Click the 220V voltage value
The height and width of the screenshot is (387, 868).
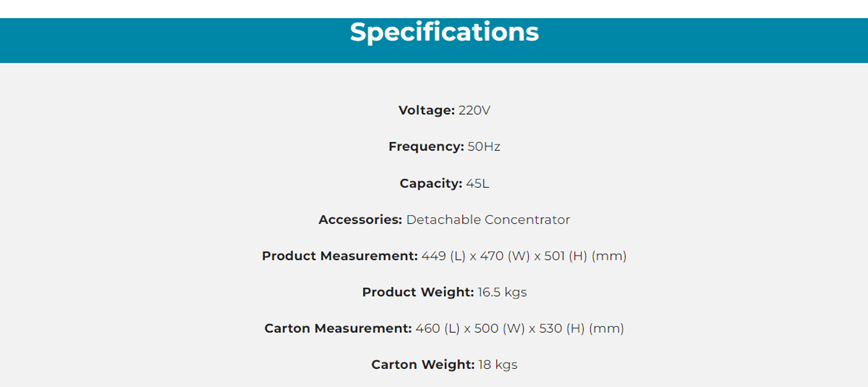(x=474, y=110)
